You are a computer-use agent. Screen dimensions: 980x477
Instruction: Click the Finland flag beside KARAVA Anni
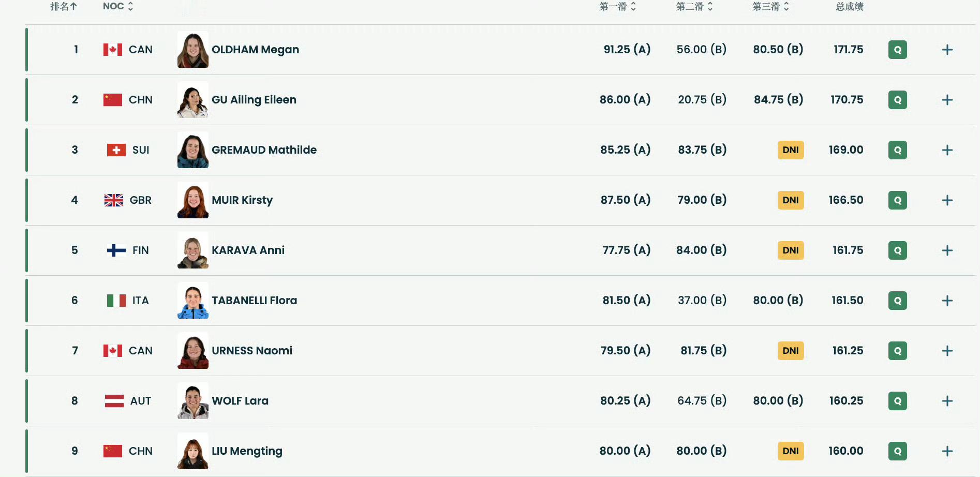click(x=116, y=250)
